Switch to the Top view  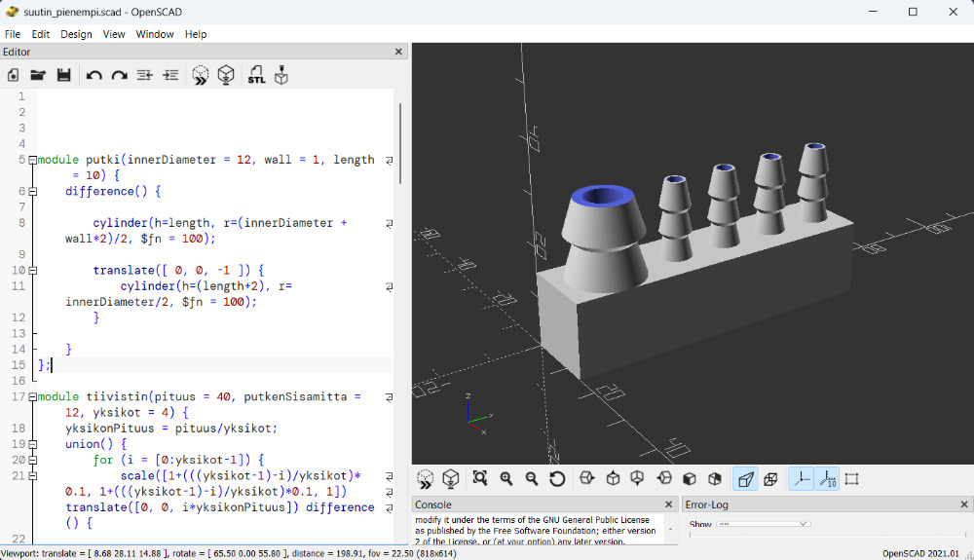(613, 478)
